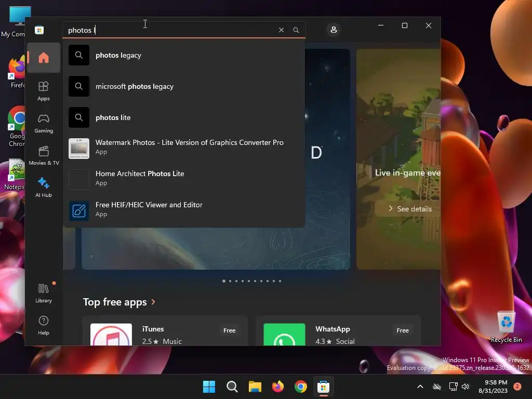Click Microsoft Store icon on taskbar
532x399 pixels.
[x=323, y=387]
